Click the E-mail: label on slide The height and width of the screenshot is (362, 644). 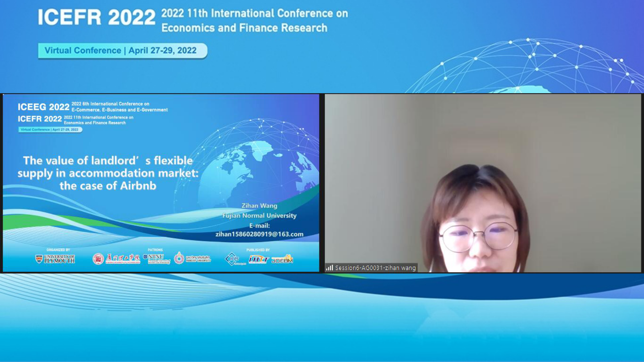(259, 226)
